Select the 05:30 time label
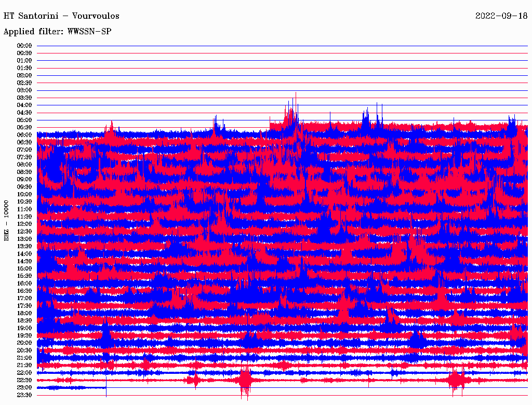This screenshot has height=405, width=532. (24, 127)
